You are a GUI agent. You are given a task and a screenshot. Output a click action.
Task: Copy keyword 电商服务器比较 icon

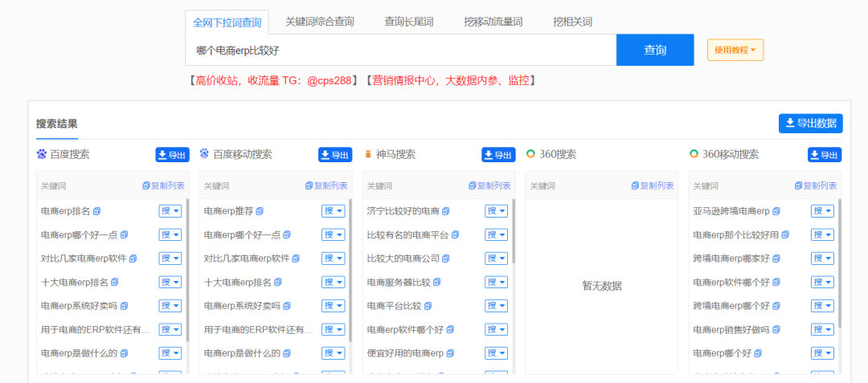pos(436,282)
